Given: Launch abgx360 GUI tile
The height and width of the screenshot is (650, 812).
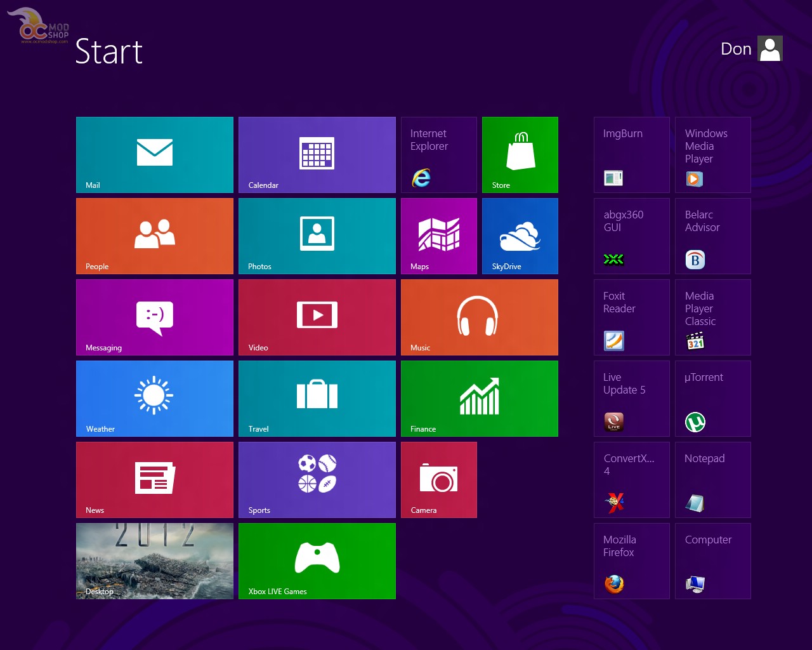Looking at the screenshot, I should click(x=632, y=236).
